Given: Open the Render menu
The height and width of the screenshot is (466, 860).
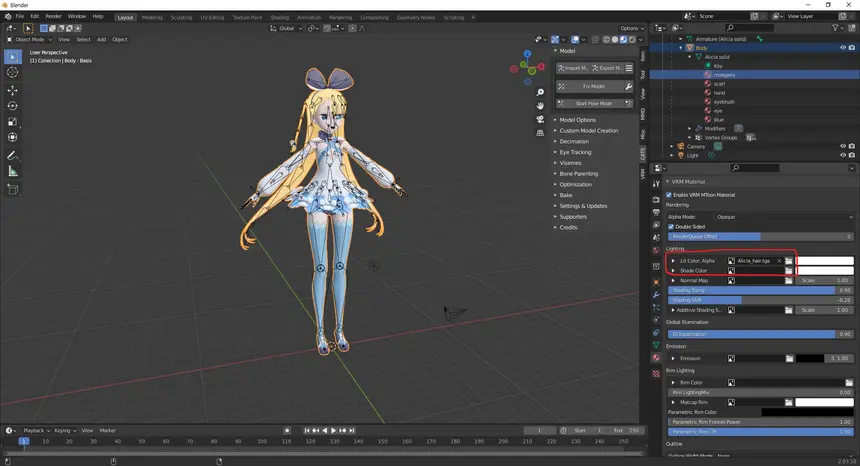Looking at the screenshot, I should (x=53, y=16).
